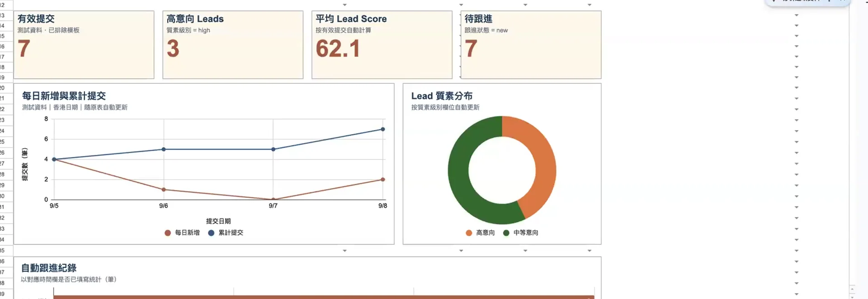The width and height of the screenshot is (868, 299).
Task: Select the 平均 Lead Score card title
Action: point(351,19)
